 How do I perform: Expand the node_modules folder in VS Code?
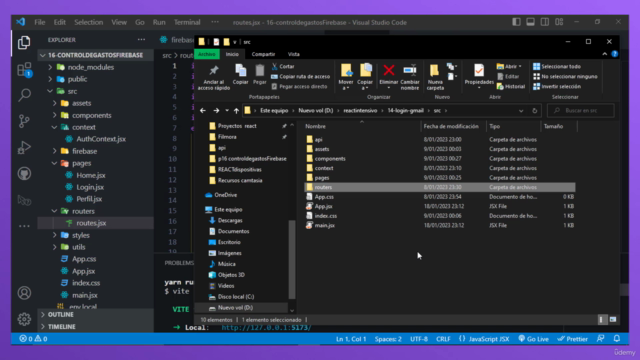coord(50,67)
